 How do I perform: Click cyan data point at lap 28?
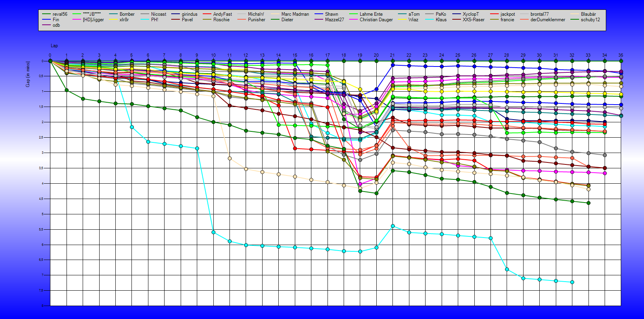click(507, 269)
